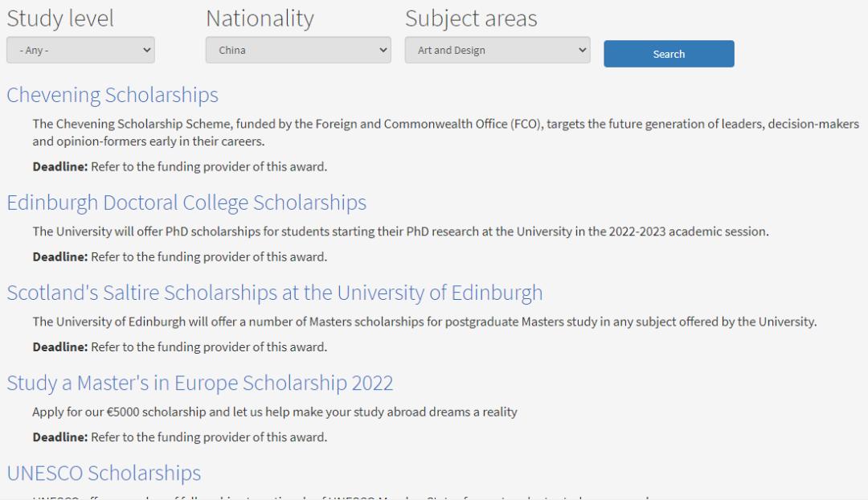Open the UNESCO Scholarships link
The width and height of the screenshot is (868, 500).
104,473
